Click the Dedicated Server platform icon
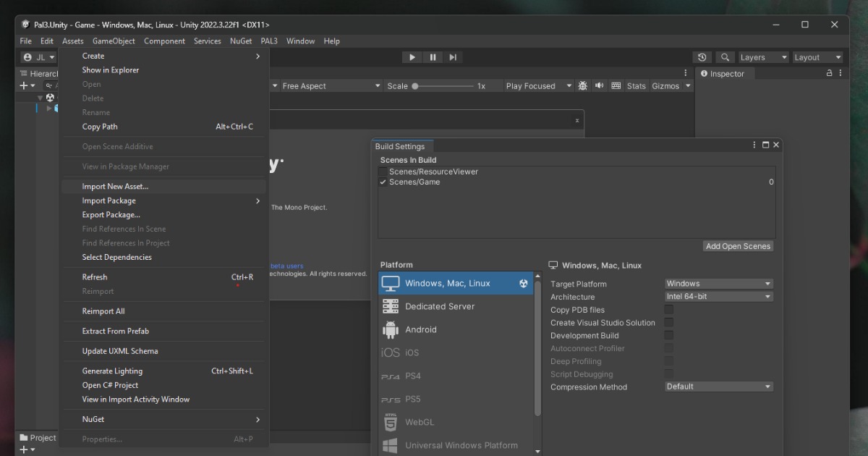Screen dimensions: 868x456 [x=391, y=306]
